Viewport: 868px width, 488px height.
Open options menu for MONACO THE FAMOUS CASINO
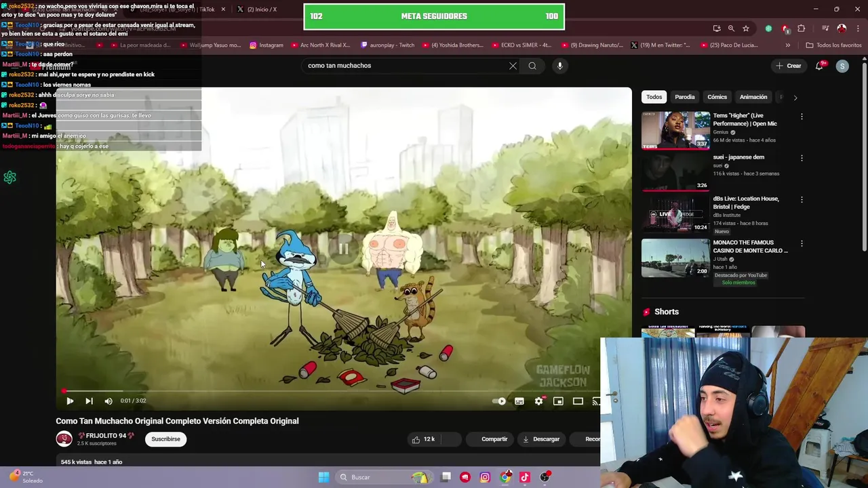coord(802,243)
